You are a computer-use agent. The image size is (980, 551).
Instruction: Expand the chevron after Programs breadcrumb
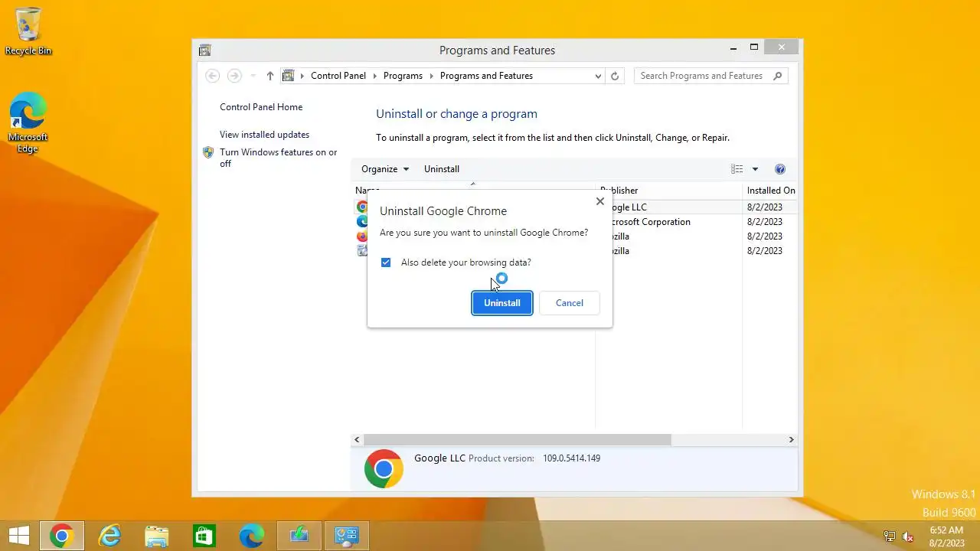(432, 76)
